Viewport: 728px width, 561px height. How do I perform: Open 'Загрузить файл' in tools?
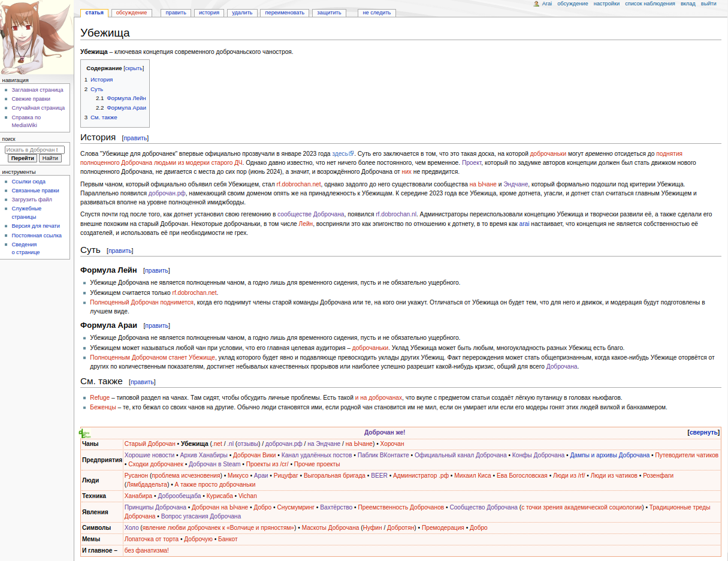coord(32,200)
